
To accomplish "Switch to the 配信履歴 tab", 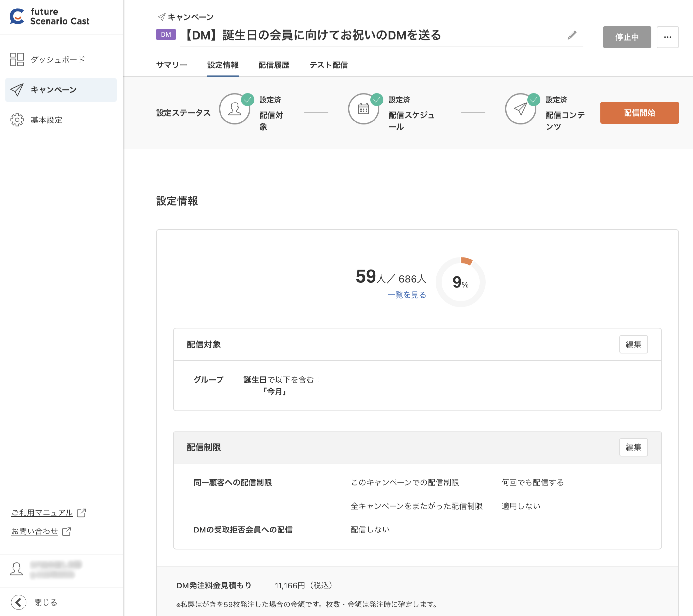I will tap(274, 65).
